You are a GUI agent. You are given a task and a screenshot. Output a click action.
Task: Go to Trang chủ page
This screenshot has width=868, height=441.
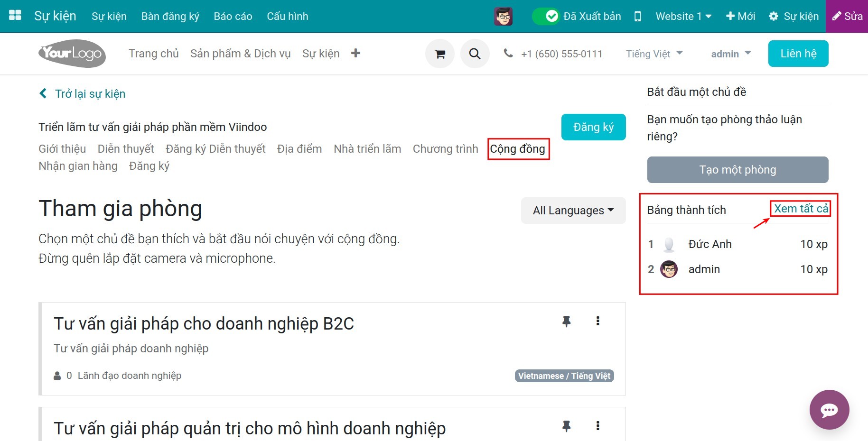click(x=153, y=54)
